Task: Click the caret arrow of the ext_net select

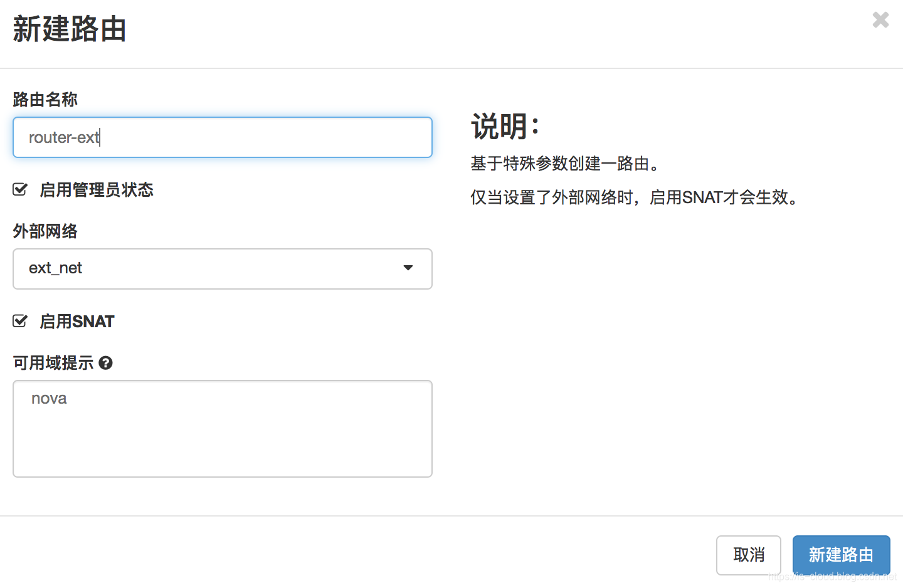Action: (408, 268)
